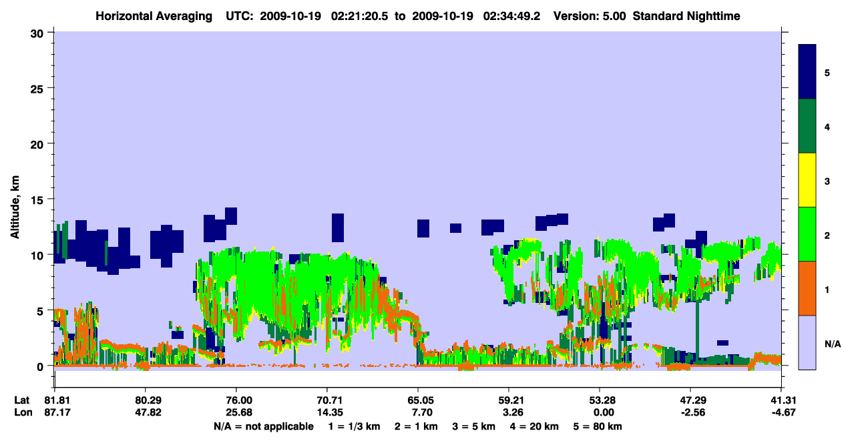The image size is (868, 445).
Task: Click the 'Lat' row label
Action: pos(21,400)
